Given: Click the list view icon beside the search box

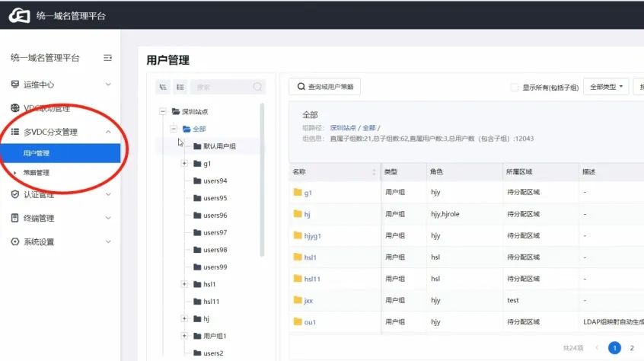Looking at the screenshot, I should click(x=180, y=88).
